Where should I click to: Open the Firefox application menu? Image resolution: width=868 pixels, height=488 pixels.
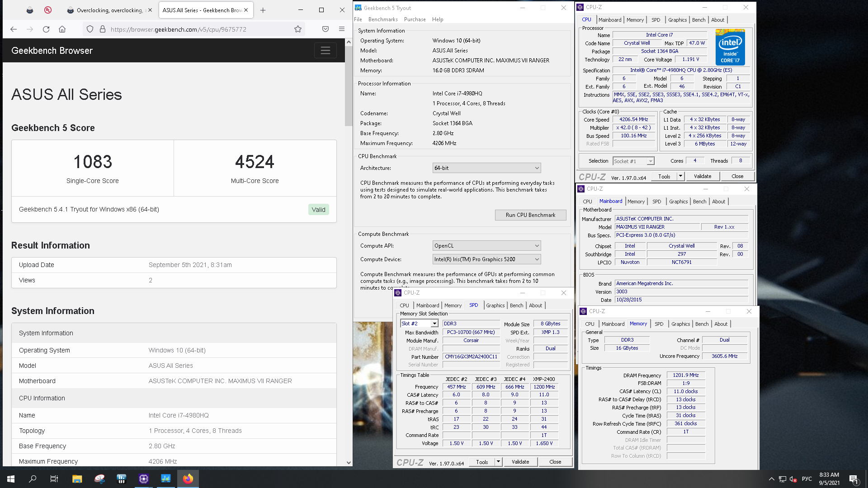point(342,29)
